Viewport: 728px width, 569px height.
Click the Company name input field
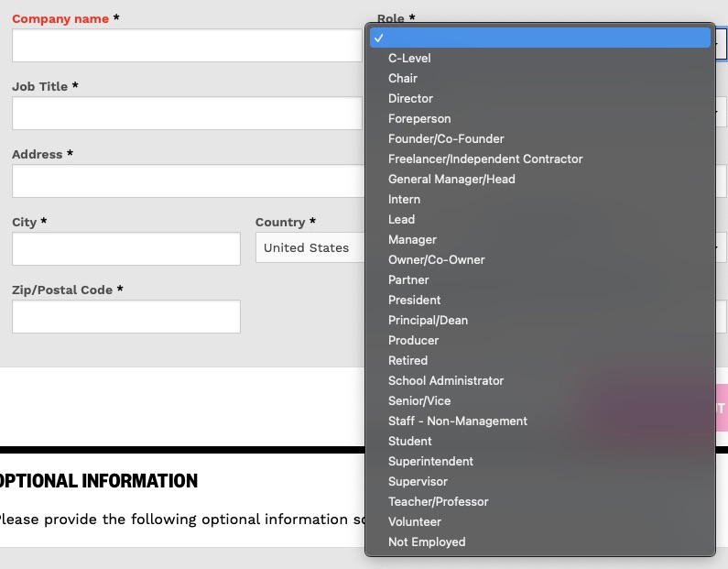point(187,45)
